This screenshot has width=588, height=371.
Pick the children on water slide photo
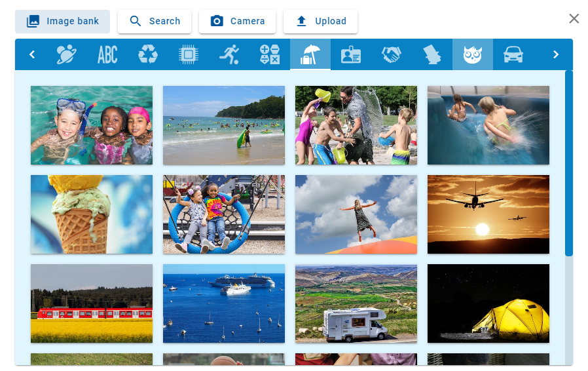[x=488, y=125]
